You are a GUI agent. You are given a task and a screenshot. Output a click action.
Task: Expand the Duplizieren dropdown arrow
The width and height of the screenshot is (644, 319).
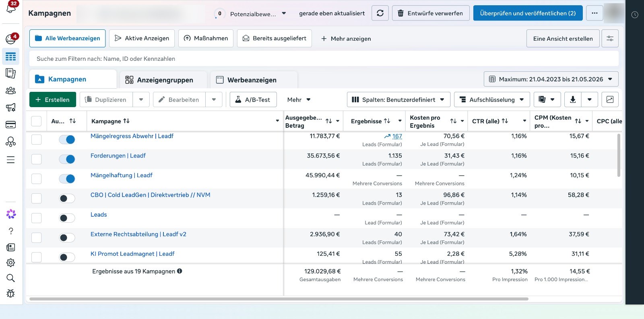tap(141, 99)
